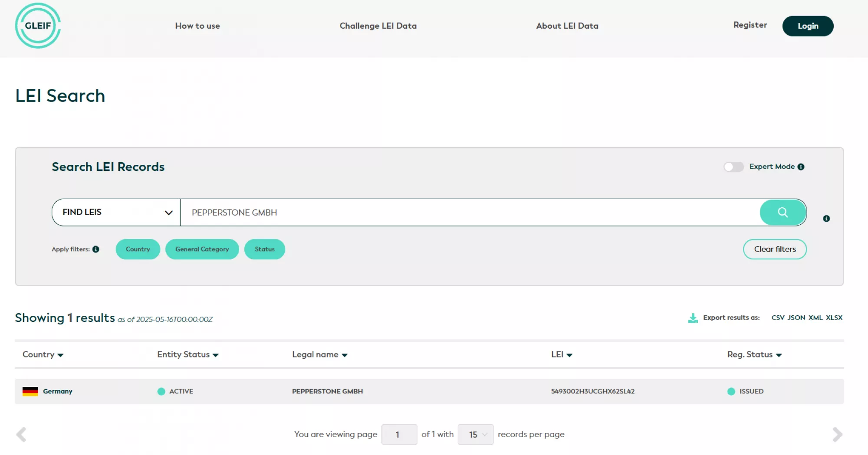Viewport: 868px width, 455px height.
Task: Open Challenge LEI Data page
Action: coord(378,26)
